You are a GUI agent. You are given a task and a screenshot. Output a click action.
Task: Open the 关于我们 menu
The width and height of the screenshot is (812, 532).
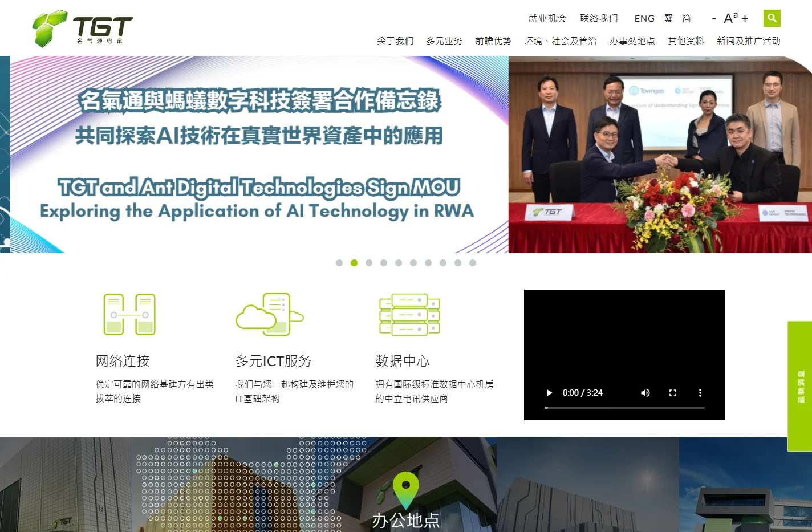coord(395,41)
